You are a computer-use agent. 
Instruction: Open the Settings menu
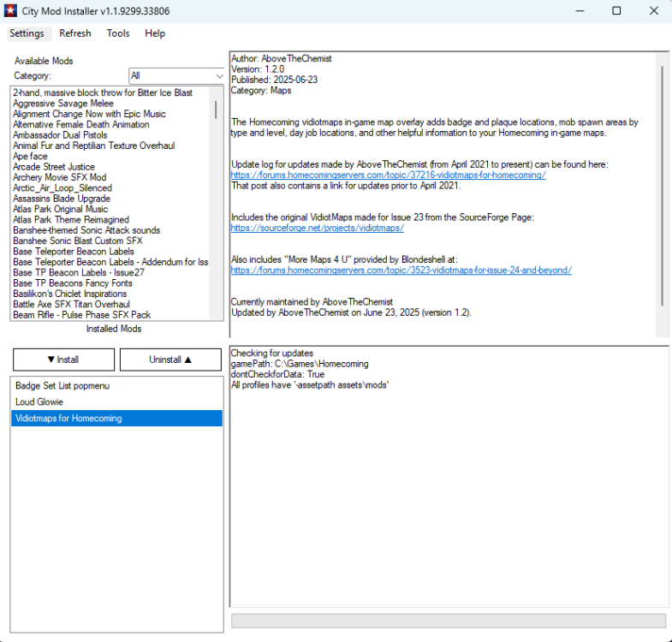pos(27,33)
